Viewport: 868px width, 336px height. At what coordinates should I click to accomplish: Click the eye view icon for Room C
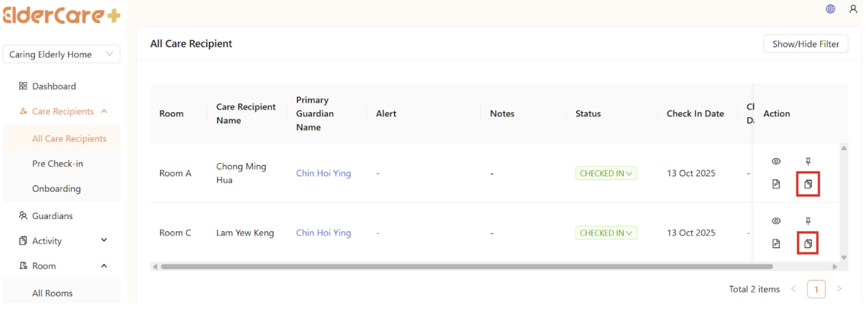click(x=776, y=221)
